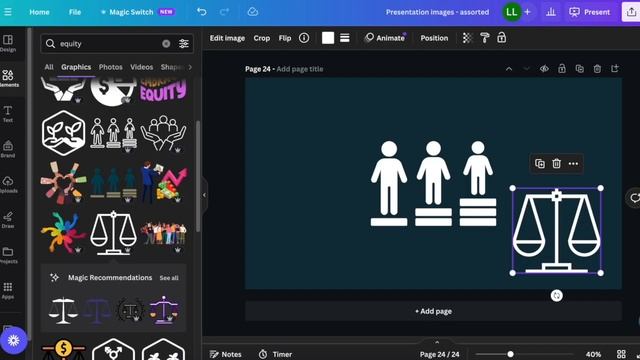
Task: Open the Position panel
Action: point(434,38)
